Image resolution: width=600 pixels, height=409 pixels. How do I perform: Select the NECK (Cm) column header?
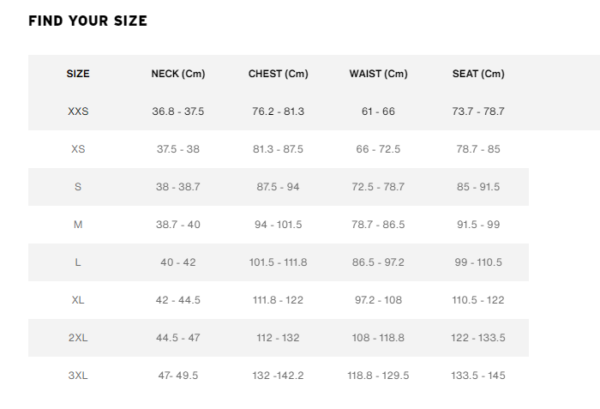point(178,73)
